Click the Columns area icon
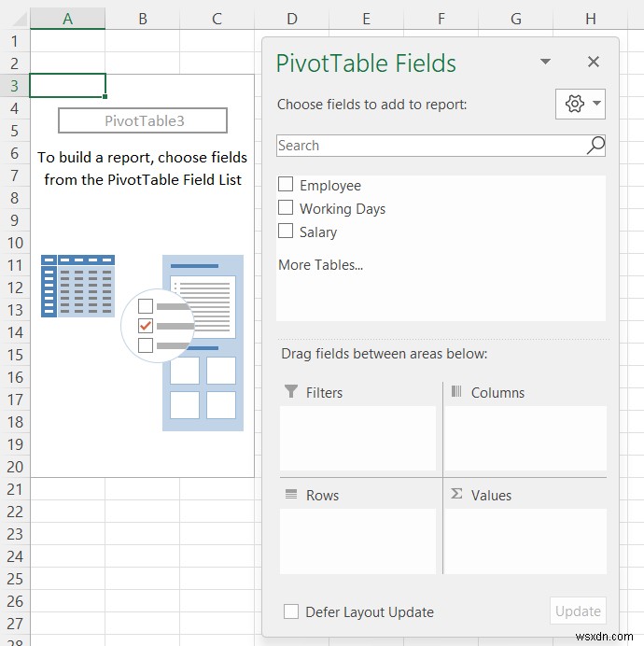This screenshot has width=644, height=646. point(456,391)
